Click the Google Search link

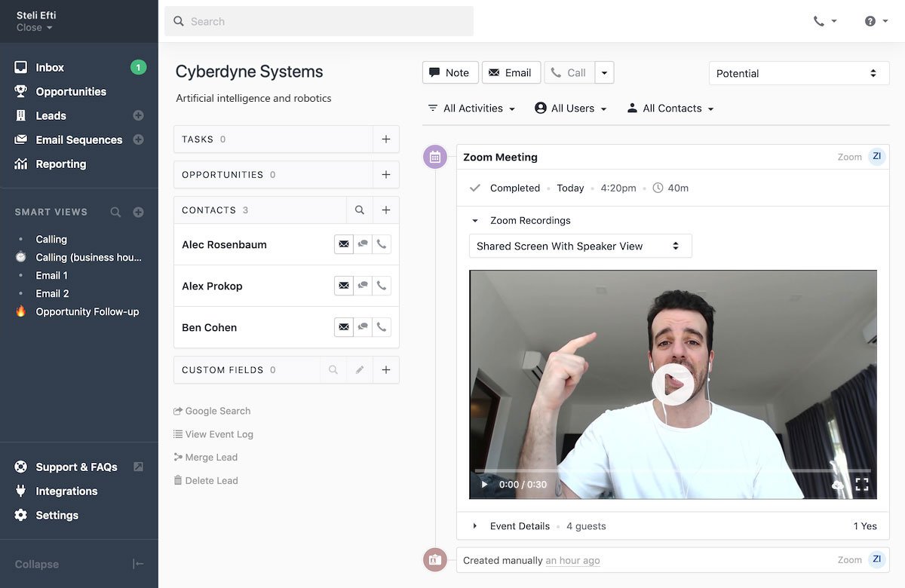212,411
